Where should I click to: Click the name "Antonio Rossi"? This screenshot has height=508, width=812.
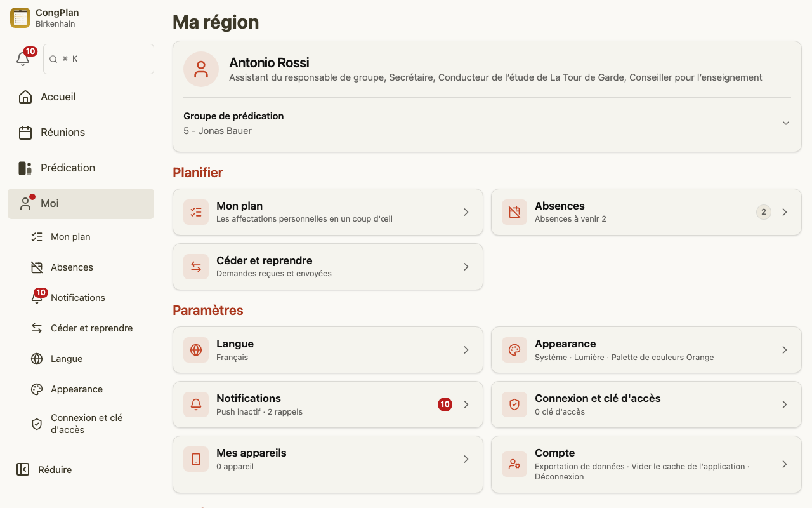click(x=269, y=63)
